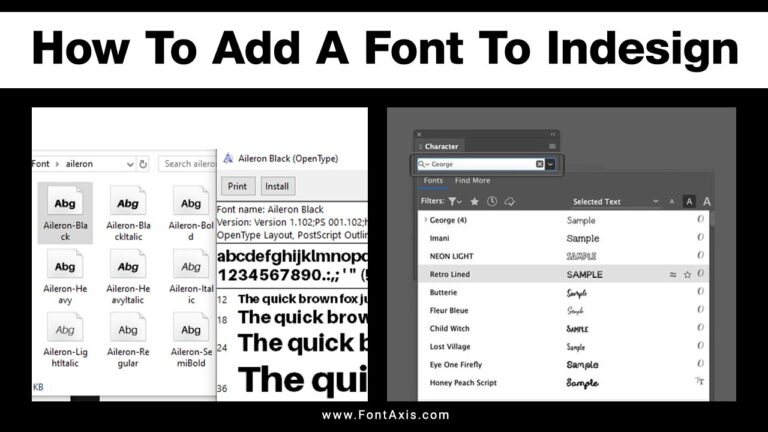Screen dimensions: 768x432
Task: Select the Aileron-Black font file
Action: pos(65,213)
